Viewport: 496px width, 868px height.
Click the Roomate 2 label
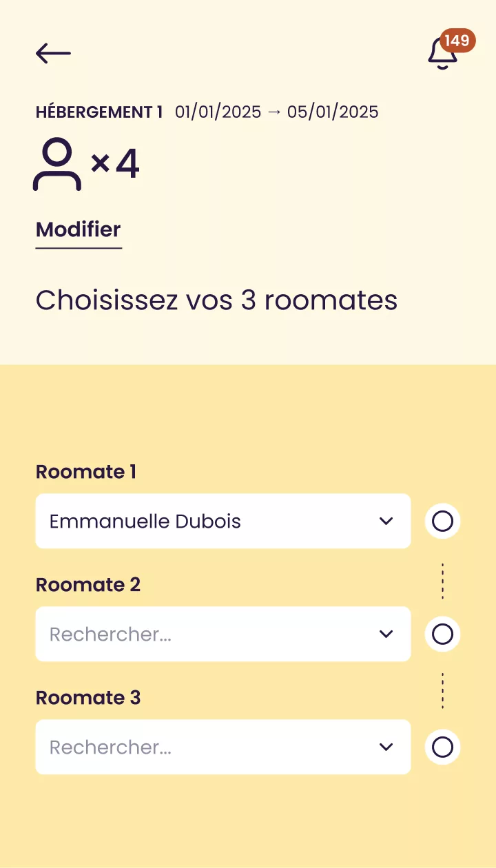[88, 585]
